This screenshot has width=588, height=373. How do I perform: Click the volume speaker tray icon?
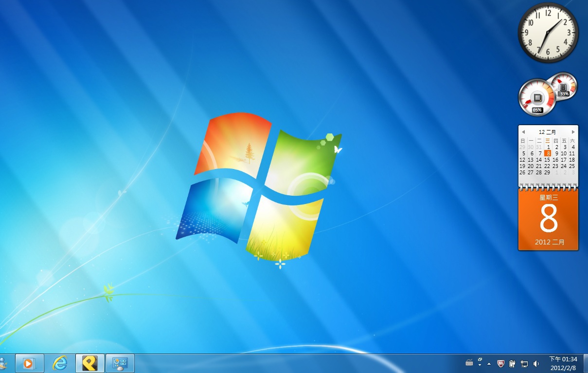tap(536, 363)
